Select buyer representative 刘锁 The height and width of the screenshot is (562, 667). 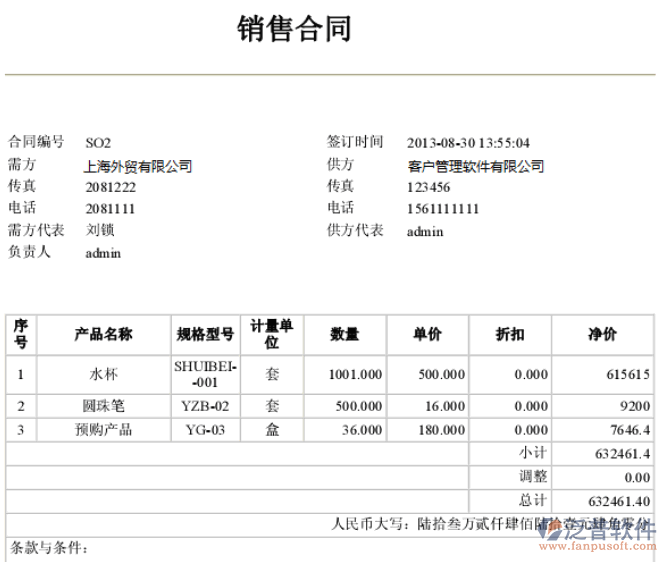coord(100,231)
